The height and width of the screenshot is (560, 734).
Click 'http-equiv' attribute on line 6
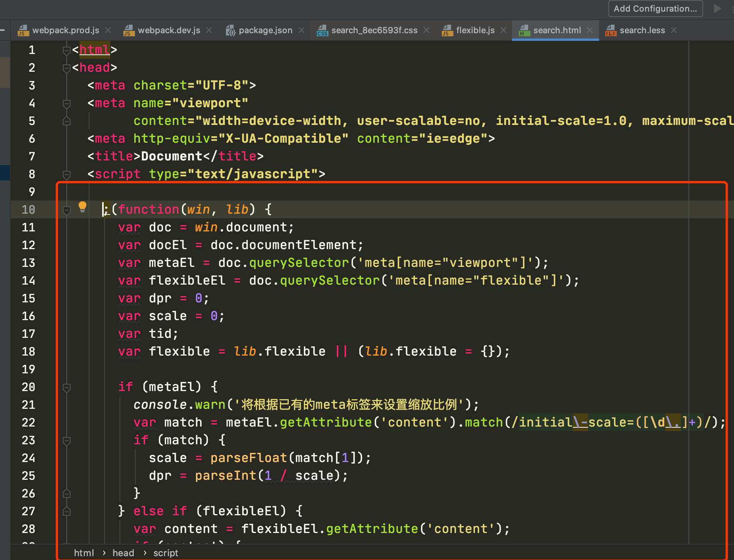(x=172, y=138)
